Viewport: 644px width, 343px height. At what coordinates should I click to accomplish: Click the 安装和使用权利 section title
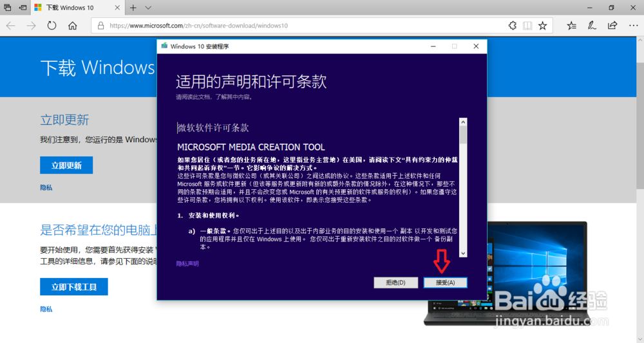(x=214, y=216)
